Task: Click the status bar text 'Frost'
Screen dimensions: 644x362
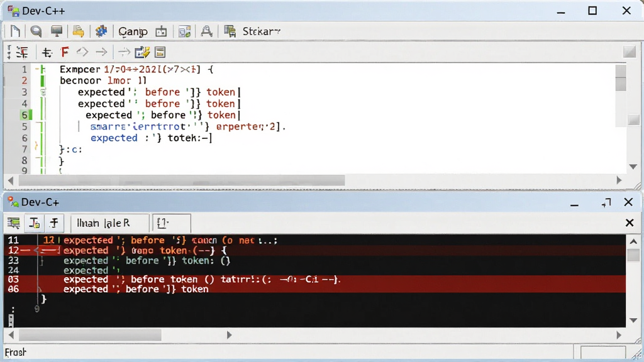Action: point(16,353)
